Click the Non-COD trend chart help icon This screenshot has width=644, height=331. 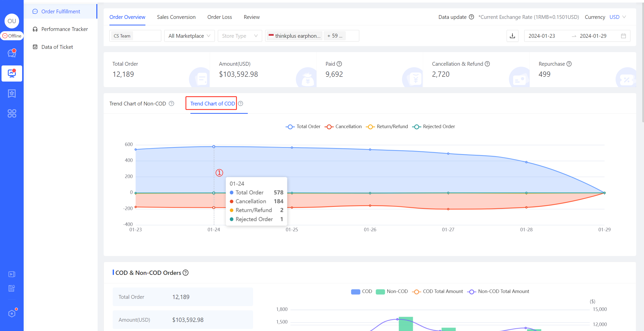[x=171, y=104]
